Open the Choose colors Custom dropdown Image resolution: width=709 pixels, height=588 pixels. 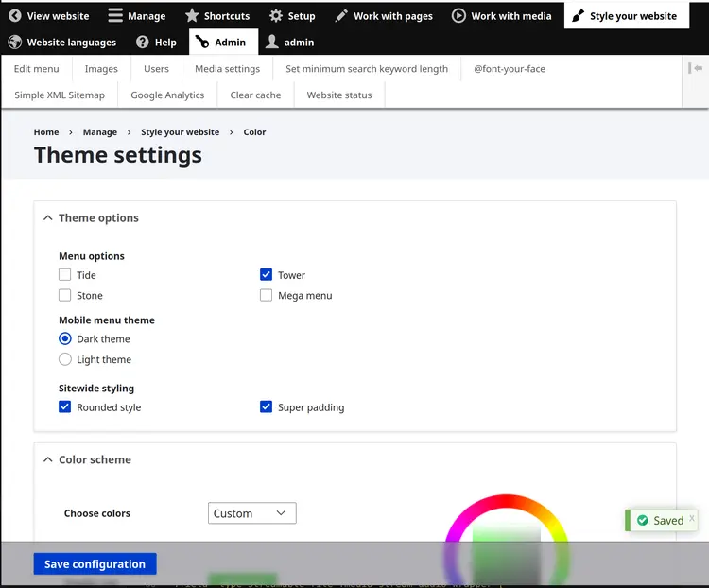(x=251, y=513)
